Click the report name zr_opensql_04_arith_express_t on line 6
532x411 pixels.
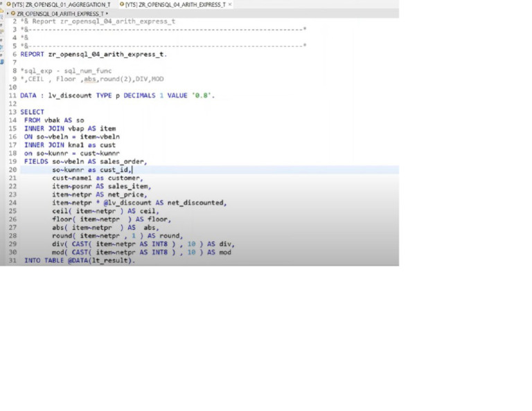[x=106, y=54]
